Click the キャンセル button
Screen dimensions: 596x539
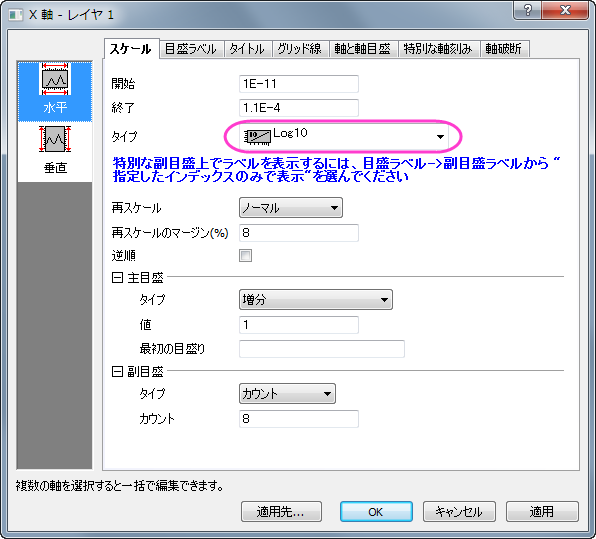459,512
